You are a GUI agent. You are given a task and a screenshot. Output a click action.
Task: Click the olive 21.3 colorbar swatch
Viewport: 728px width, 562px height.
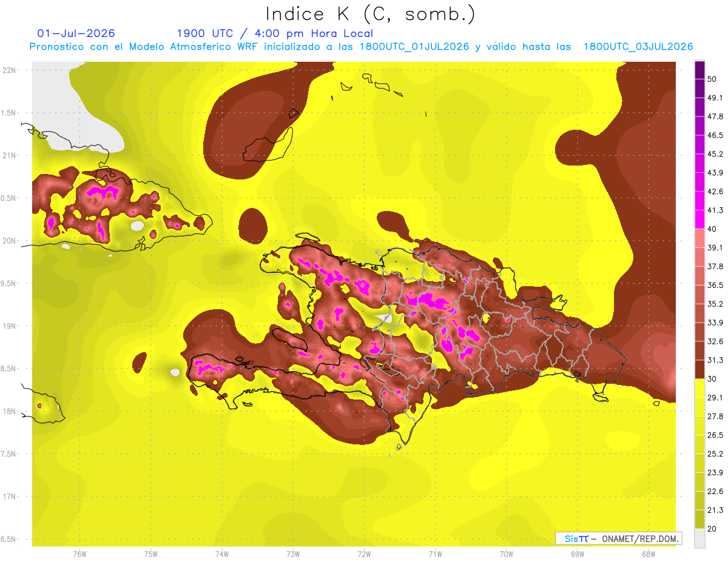[699, 520]
